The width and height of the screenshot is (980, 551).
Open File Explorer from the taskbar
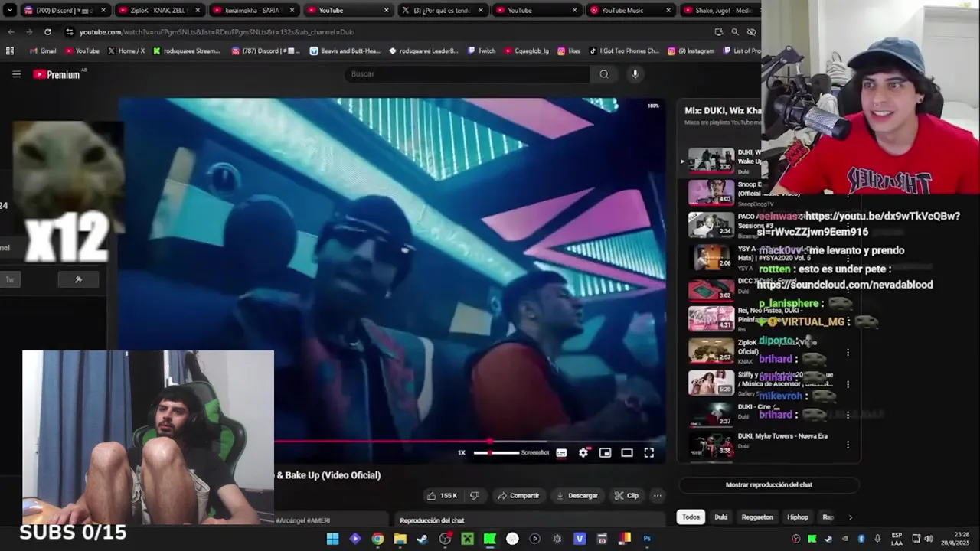[x=400, y=539]
